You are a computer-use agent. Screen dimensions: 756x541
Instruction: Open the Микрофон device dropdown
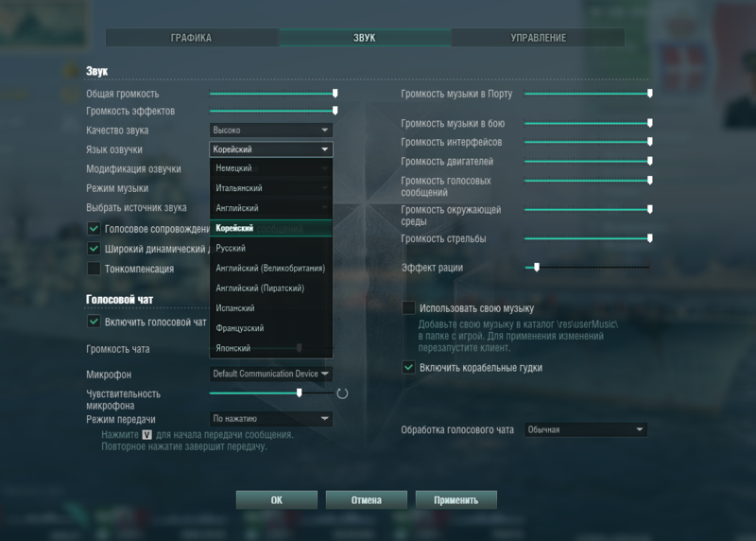271,374
